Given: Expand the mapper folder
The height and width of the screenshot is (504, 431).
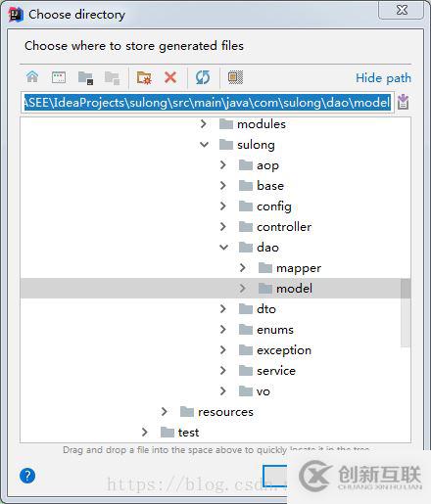Looking at the screenshot, I should [243, 268].
